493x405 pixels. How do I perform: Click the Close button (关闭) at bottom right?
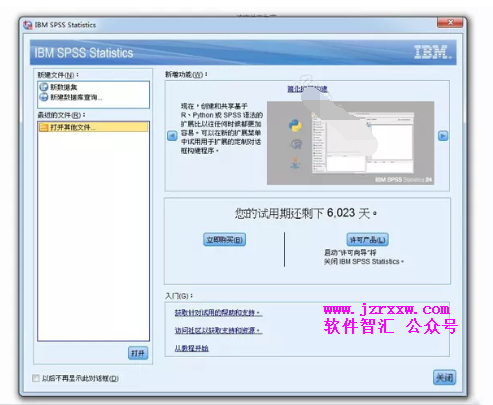click(444, 378)
